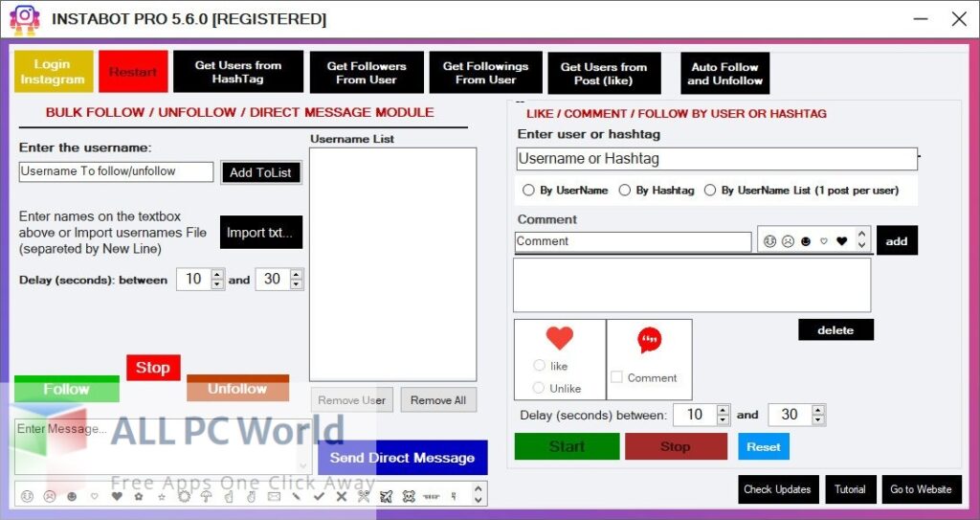This screenshot has width=980, height=520.
Task: Click the black heart emoji beside Comment field
Action: 842,241
